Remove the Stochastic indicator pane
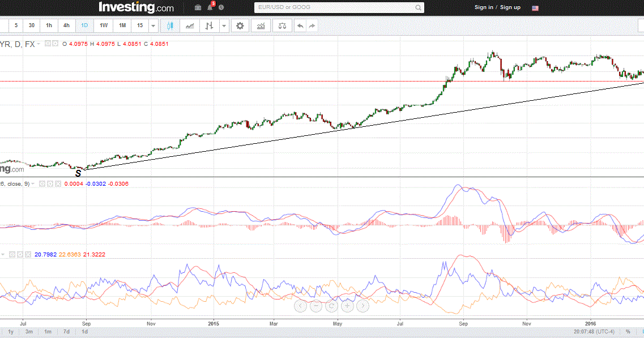The width and height of the screenshot is (644, 338). coord(28,254)
